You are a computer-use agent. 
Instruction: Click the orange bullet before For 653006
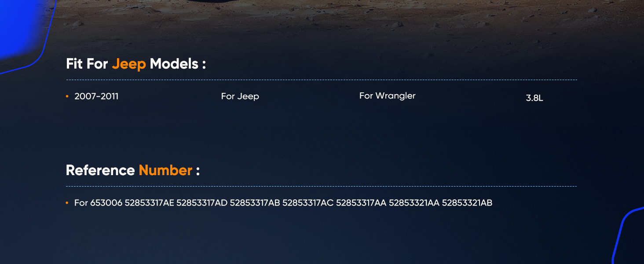67,203
